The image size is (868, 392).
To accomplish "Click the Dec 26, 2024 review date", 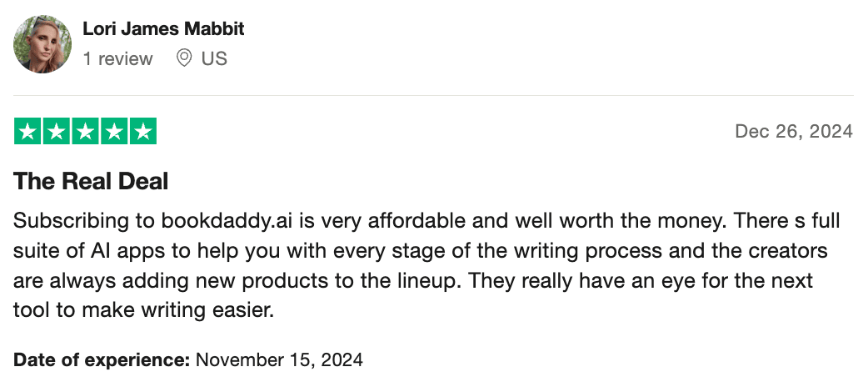I will (794, 132).
